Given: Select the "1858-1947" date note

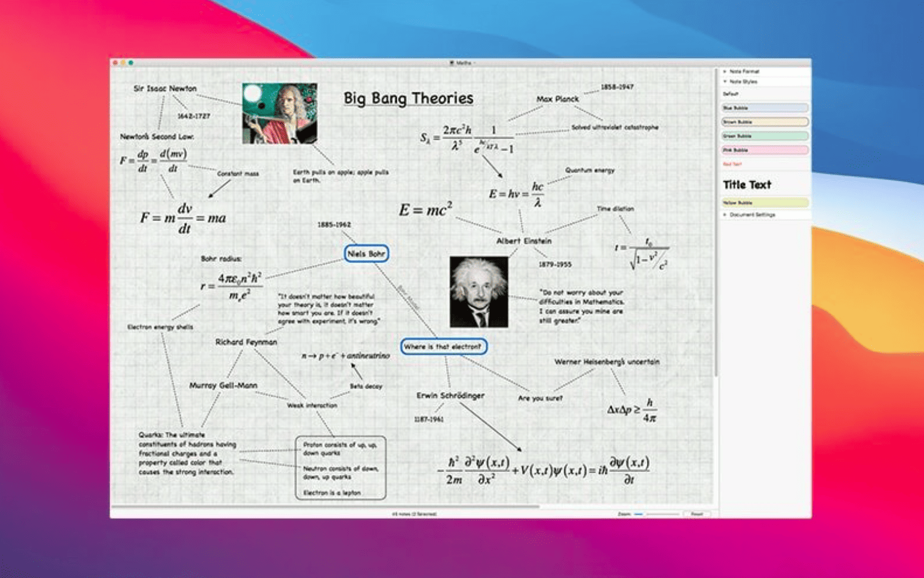Looking at the screenshot, I should coord(617,86).
